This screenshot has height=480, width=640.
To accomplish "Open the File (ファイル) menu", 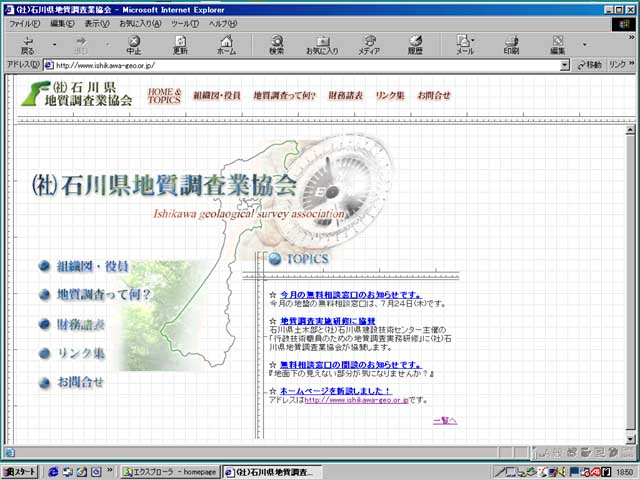I will (x=24, y=24).
